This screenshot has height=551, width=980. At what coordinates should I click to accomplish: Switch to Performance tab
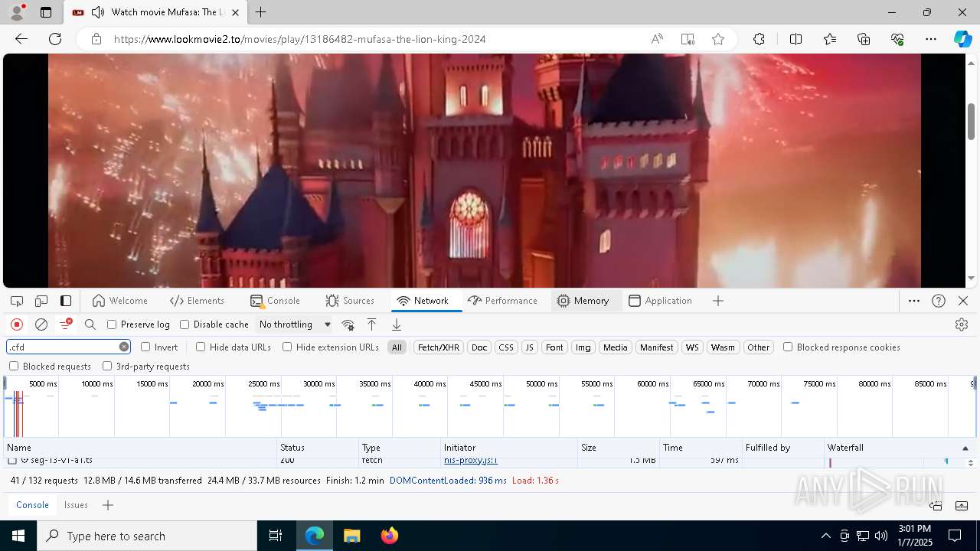pyautogui.click(x=502, y=301)
